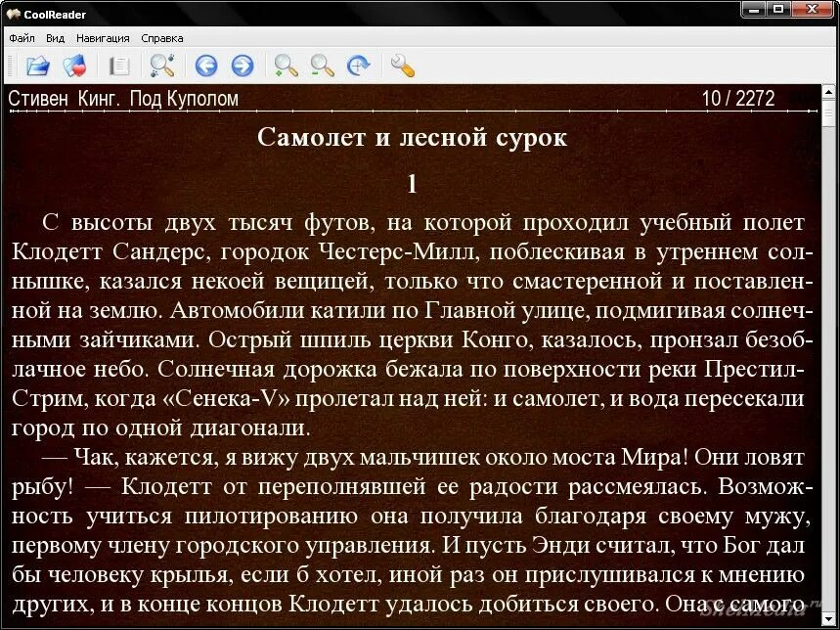Viewport: 840px width, 630px height.
Task: Open a book file with the folder icon
Action: tap(37, 66)
